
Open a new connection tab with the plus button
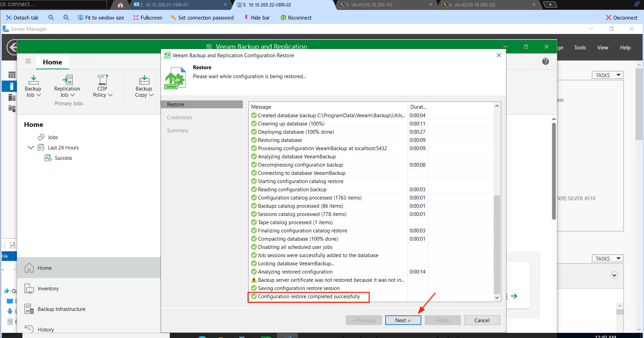pos(550,4)
